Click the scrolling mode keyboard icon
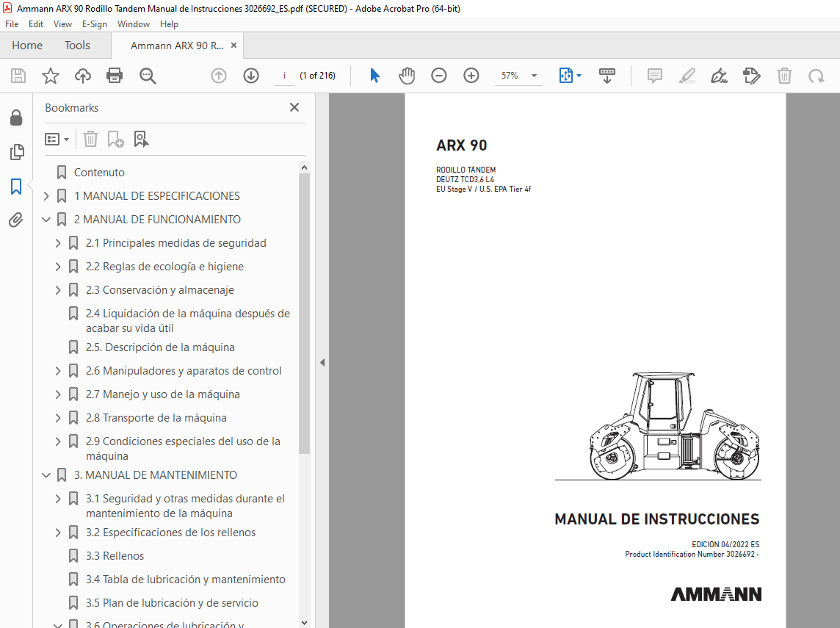840x628 pixels. point(607,76)
